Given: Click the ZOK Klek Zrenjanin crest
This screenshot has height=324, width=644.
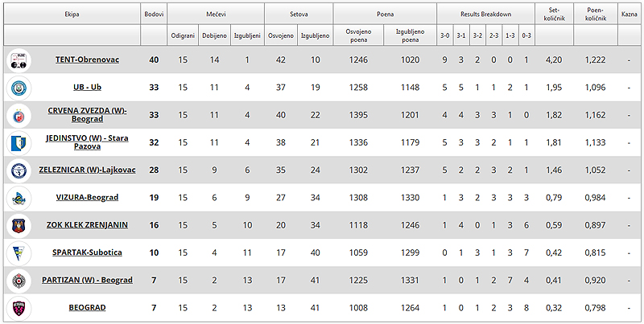Looking at the screenshot, I should [19, 225].
